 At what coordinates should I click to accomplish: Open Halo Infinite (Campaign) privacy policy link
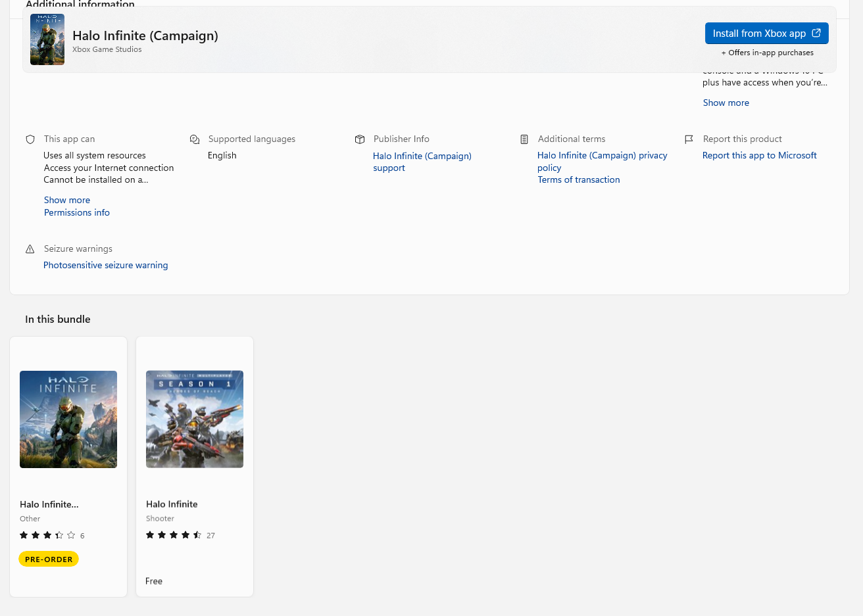(x=603, y=162)
